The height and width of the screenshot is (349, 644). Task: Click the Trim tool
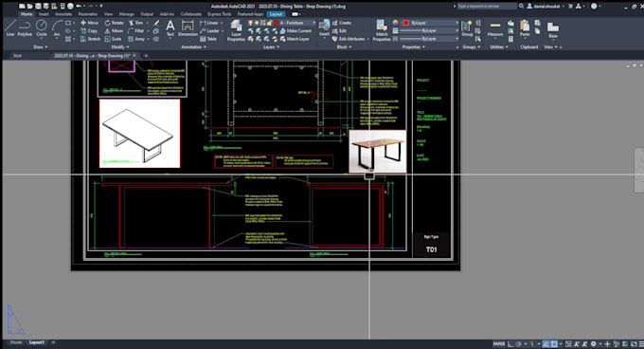136,23
